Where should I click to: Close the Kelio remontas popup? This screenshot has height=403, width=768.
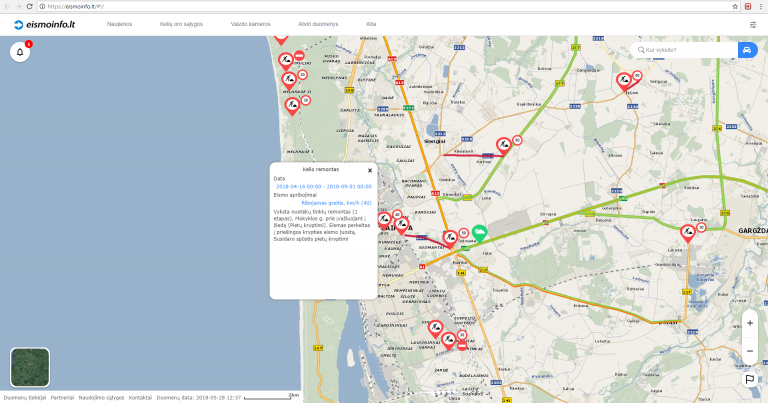click(x=369, y=170)
